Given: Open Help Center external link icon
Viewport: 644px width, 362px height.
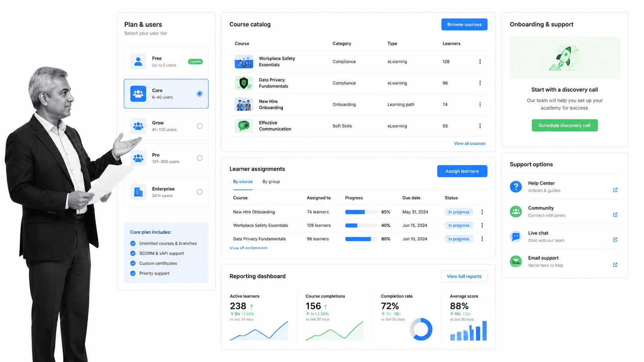Looking at the screenshot, I should pyautogui.click(x=615, y=190).
